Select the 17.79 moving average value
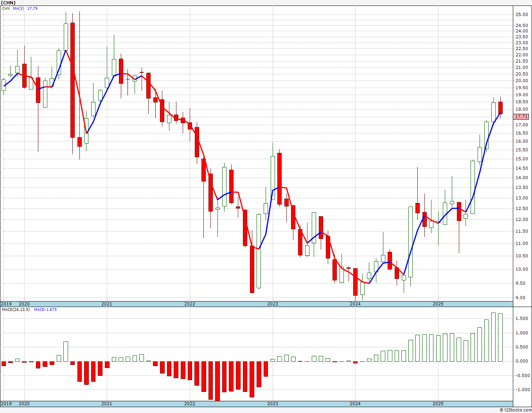 pos(32,8)
